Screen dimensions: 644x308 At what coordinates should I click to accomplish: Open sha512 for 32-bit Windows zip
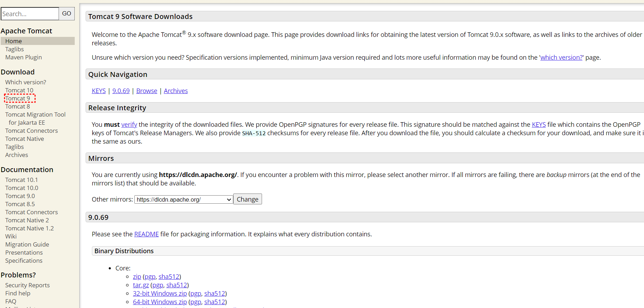[x=215, y=293]
